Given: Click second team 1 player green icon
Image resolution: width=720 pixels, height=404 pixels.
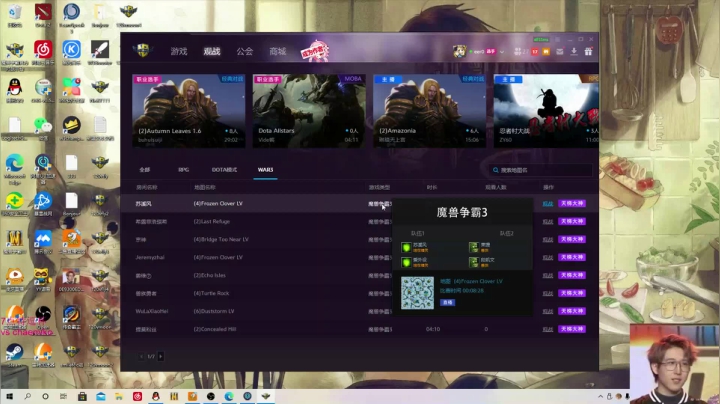Looking at the screenshot, I should tap(406, 263).
